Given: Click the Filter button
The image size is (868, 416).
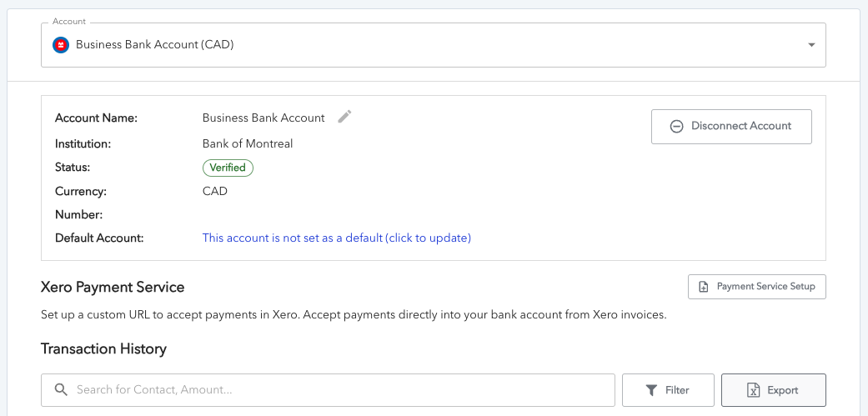Looking at the screenshot, I should (x=668, y=390).
